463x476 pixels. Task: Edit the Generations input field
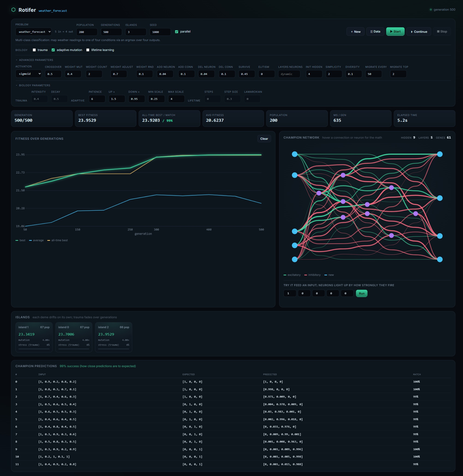point(111,32)
